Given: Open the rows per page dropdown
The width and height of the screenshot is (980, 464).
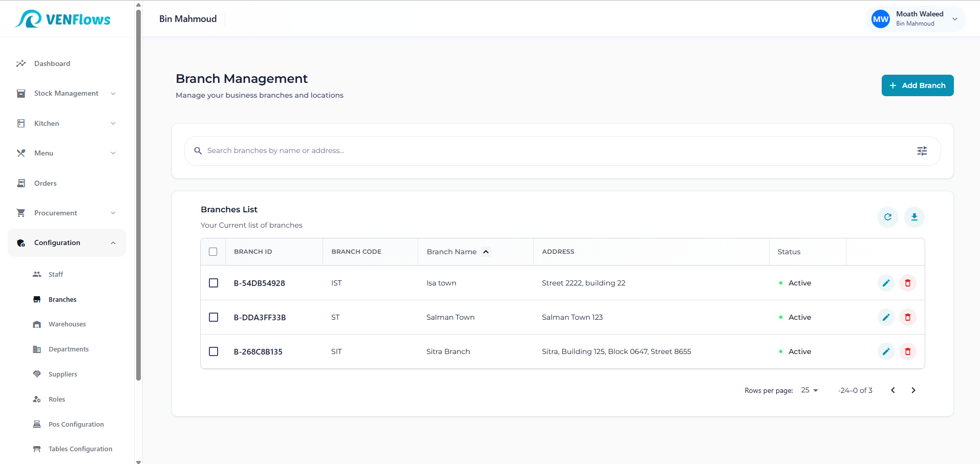Looking at the screenshot, I should (809, 390).
